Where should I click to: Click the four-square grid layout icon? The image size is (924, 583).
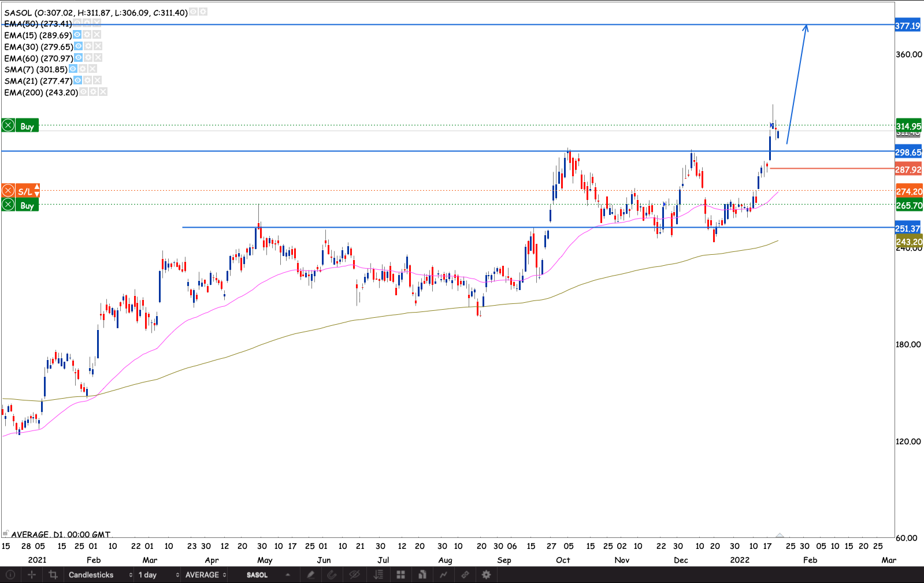coord(400,574)
